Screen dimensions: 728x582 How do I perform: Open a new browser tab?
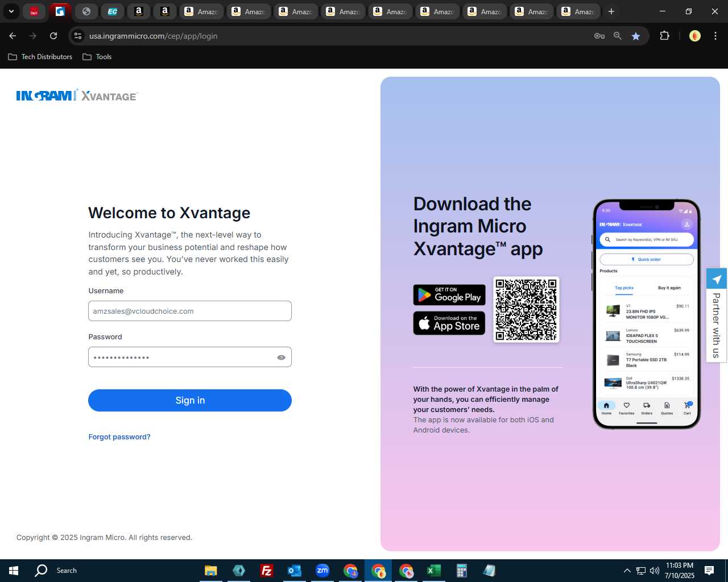pyautogui.click(x=611, y=11)
